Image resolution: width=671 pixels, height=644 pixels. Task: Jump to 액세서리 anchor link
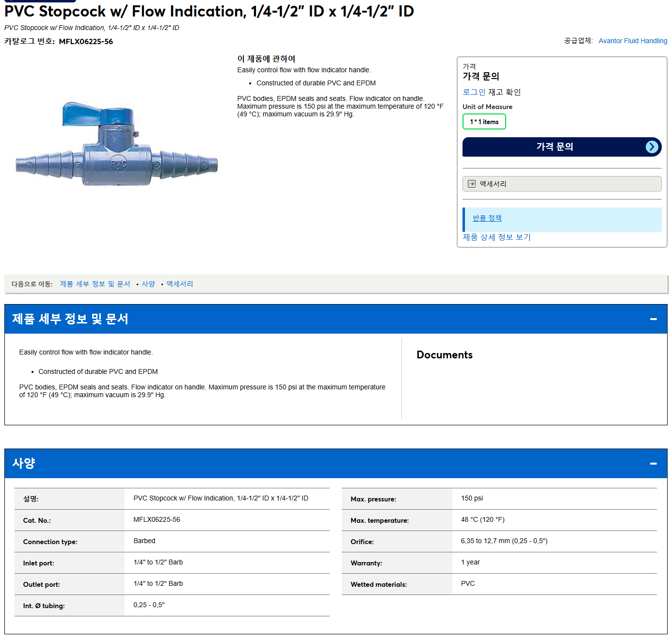tap(180, 284)
